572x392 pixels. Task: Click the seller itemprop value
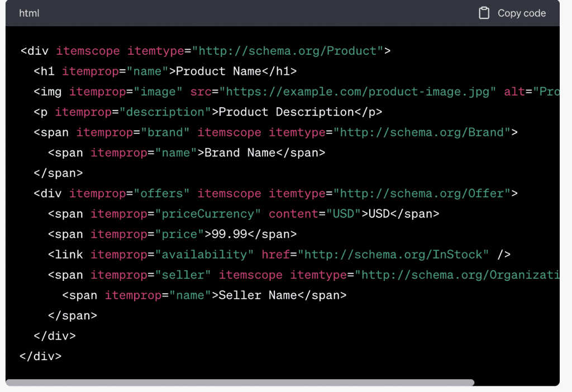click(183, 275)
